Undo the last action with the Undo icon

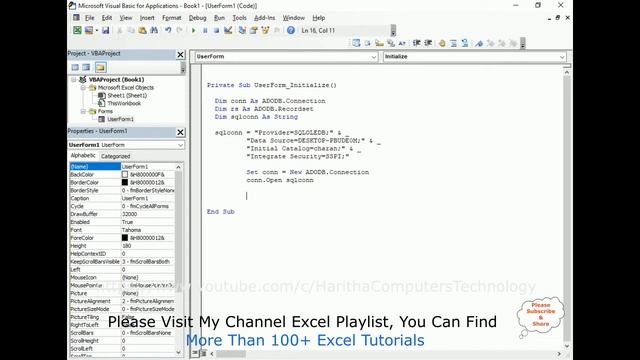click(168, 30)
